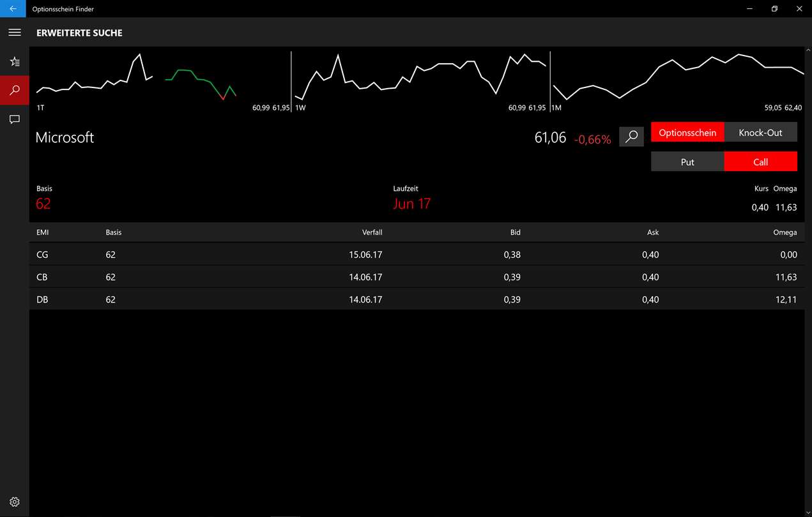Sort table by Basis column header

(114, 232)
